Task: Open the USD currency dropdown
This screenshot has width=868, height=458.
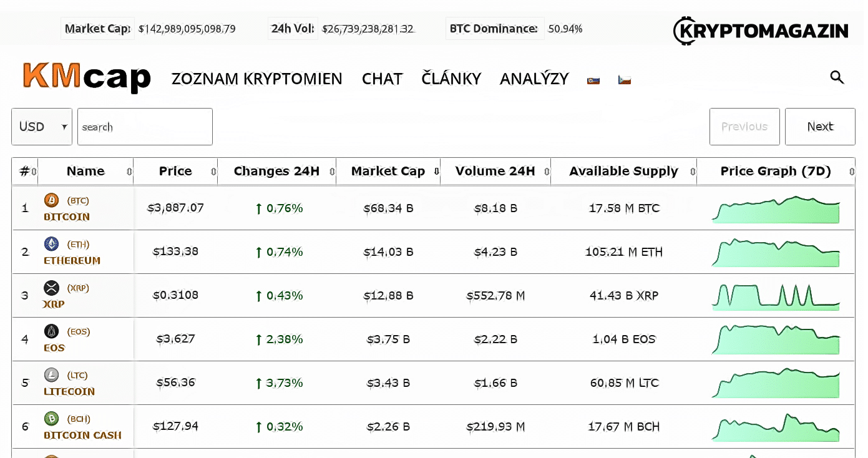Action: tap(42, 127)
